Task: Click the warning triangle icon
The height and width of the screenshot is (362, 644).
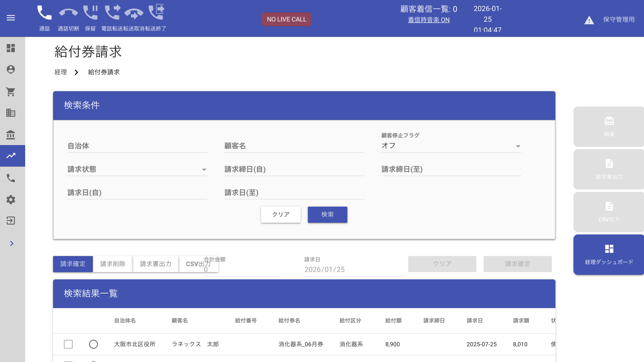Action: (x=589, y=20)
